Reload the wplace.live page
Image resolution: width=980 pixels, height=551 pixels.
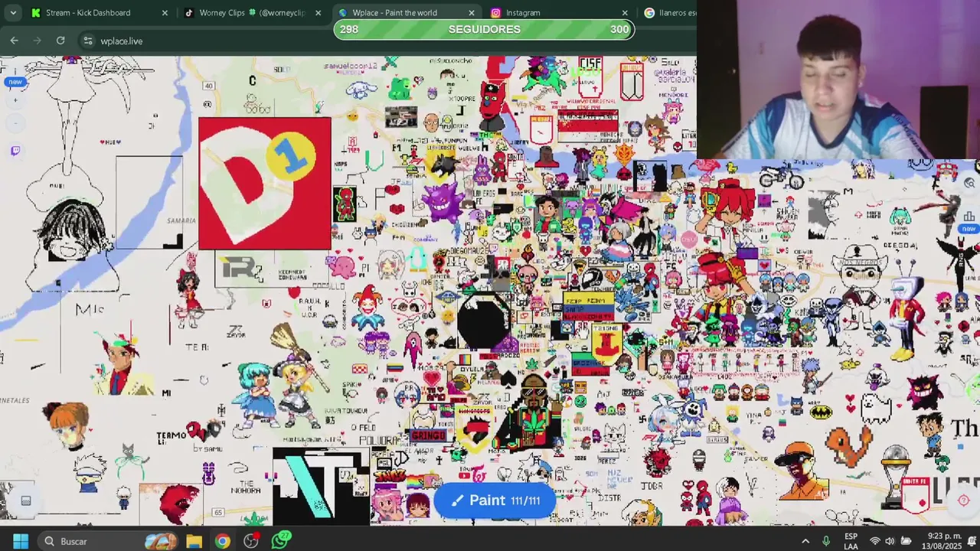pyautogui.click(x=60, y=41)
